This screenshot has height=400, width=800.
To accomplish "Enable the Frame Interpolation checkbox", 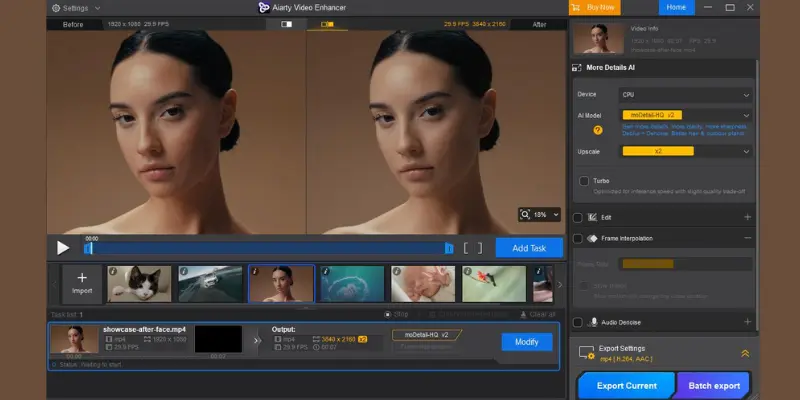I will [578, 239].
